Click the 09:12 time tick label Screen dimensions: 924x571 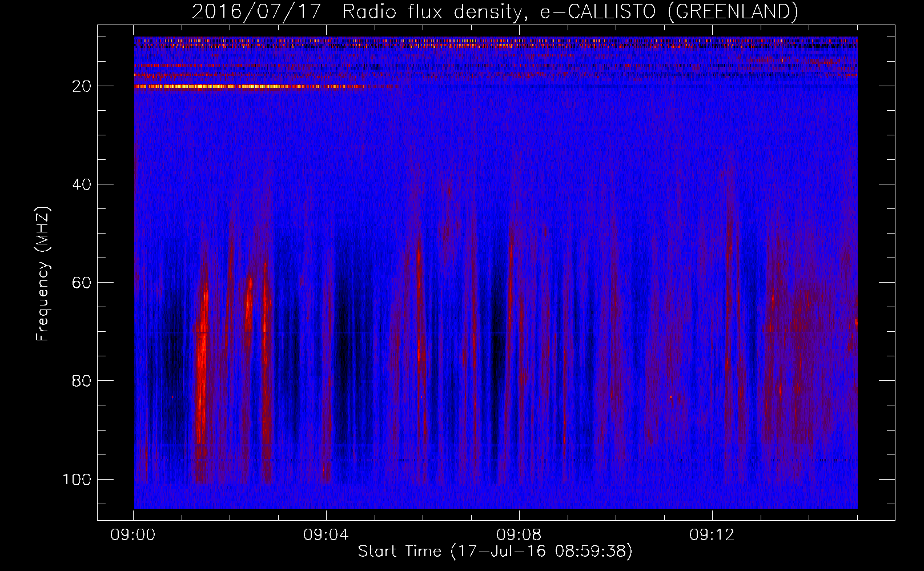click(x=712, y=535)
